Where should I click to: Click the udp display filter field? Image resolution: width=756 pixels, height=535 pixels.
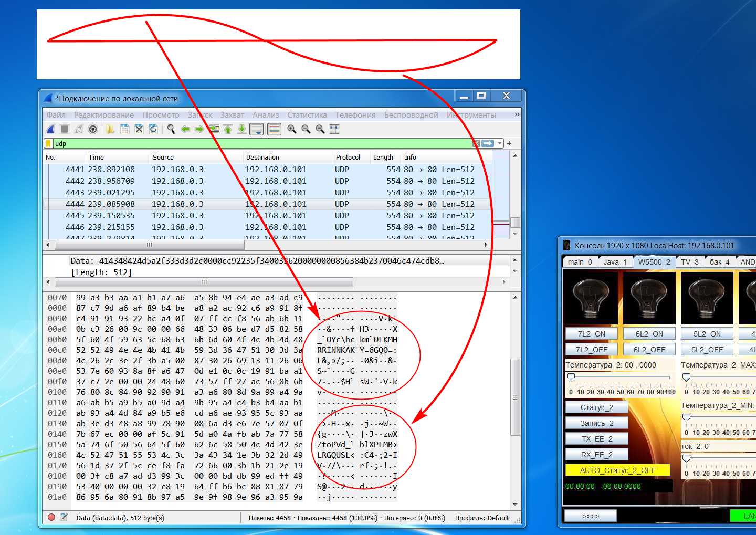(x=262, y=143)
